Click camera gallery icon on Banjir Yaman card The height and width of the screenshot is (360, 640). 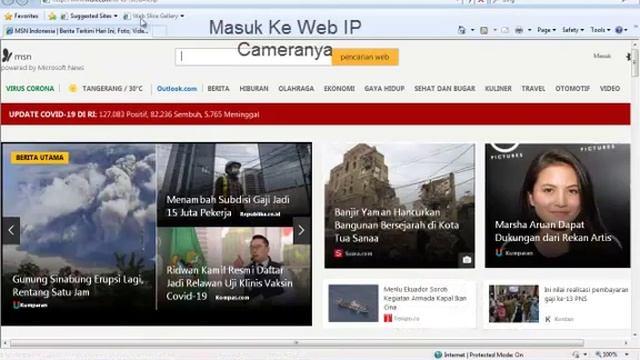pos(467,260)
